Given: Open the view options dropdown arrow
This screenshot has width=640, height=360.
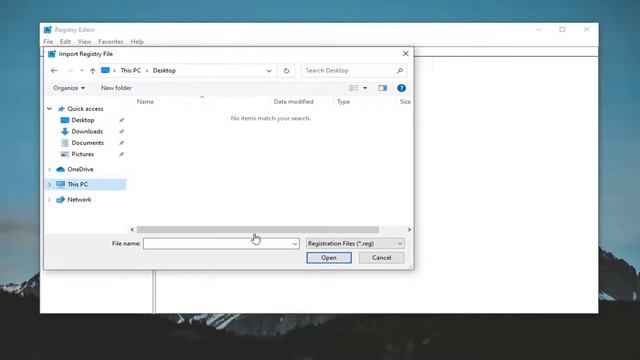Looking at the screenshot, I should point(365,88).
